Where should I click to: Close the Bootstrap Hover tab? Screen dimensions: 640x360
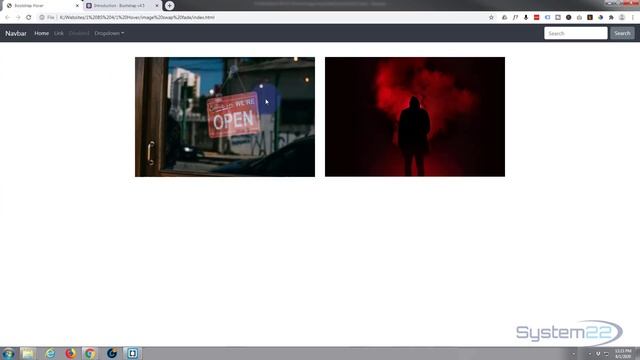pos(77,6)
